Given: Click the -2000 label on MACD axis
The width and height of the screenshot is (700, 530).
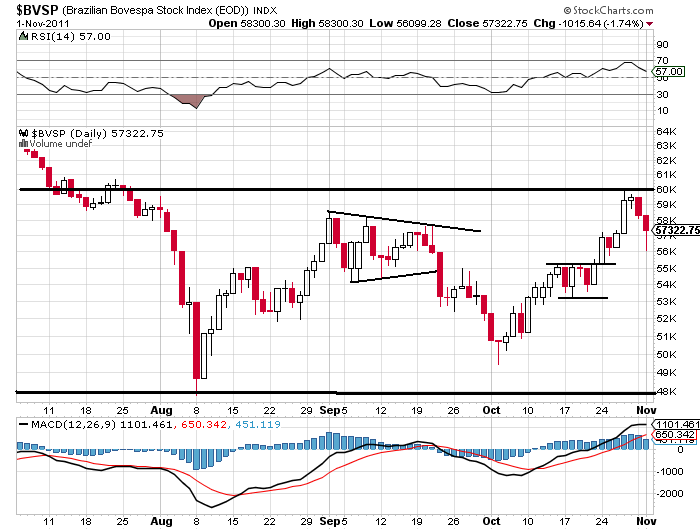Looking at the screenshot, I should point(670,493).
